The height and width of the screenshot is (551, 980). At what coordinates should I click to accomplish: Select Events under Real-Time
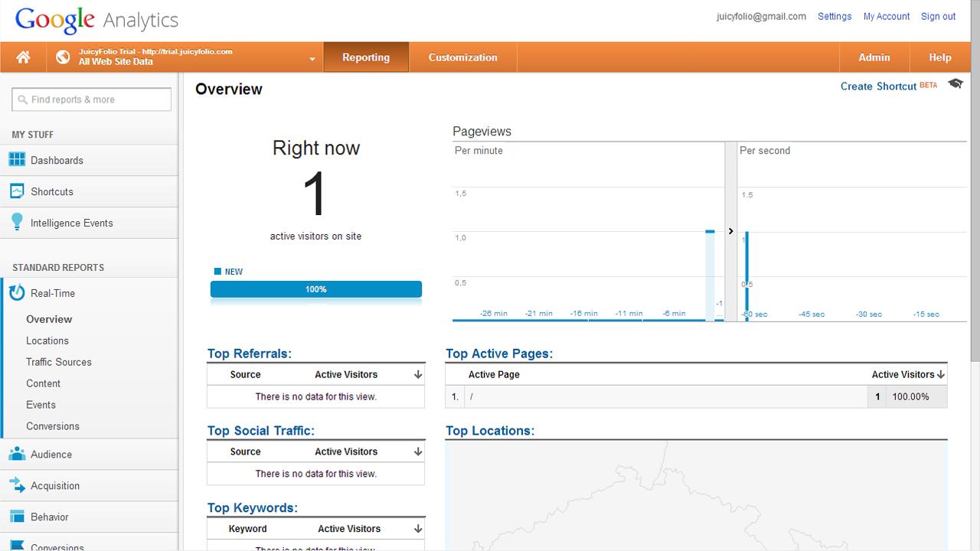point(41,405)
